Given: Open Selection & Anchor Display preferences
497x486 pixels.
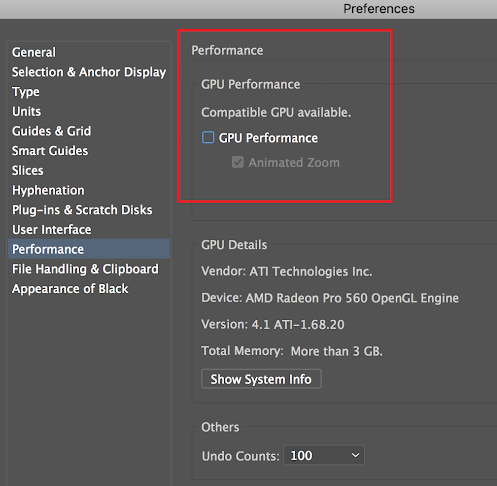Looking at the screenshot, I should click(x=89, y=72).
